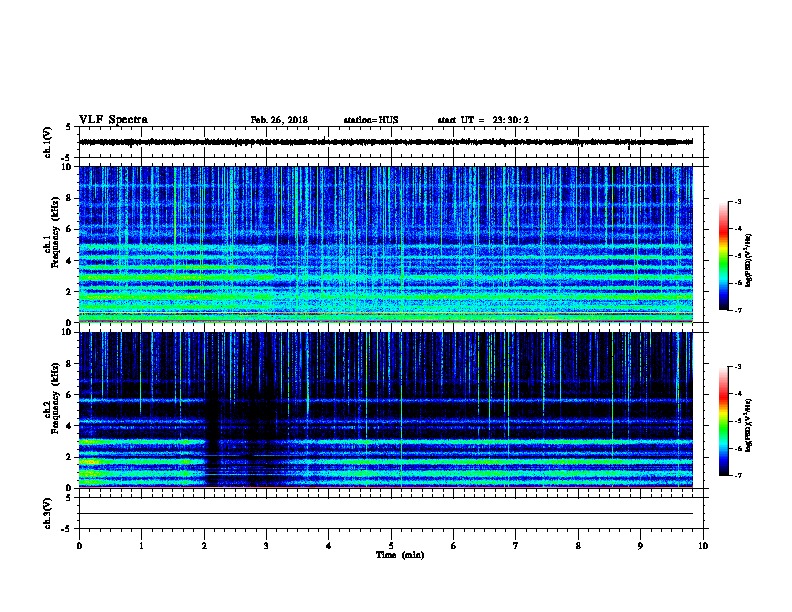Click the ch.2 color scale bar

click(x=723, y=421)
